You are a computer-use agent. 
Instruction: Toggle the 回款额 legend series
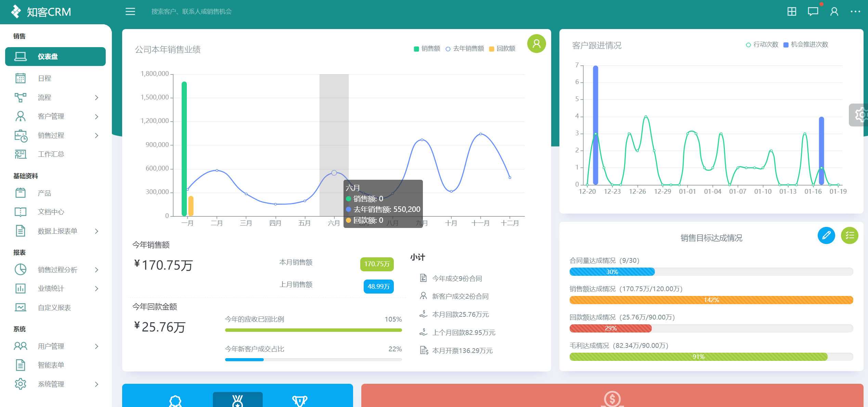coord(502,49)
